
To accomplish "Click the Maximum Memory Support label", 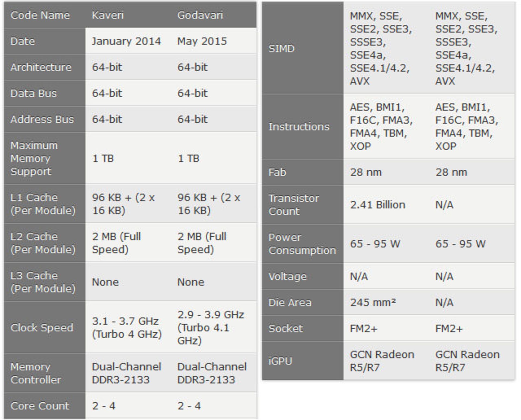I will click(45, 158).
